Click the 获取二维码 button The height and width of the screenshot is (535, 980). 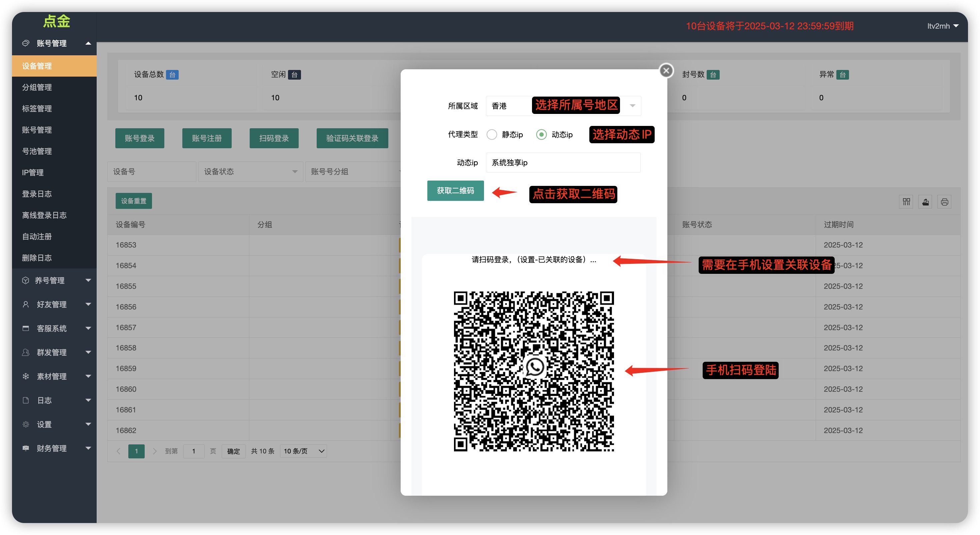point(455,191)
